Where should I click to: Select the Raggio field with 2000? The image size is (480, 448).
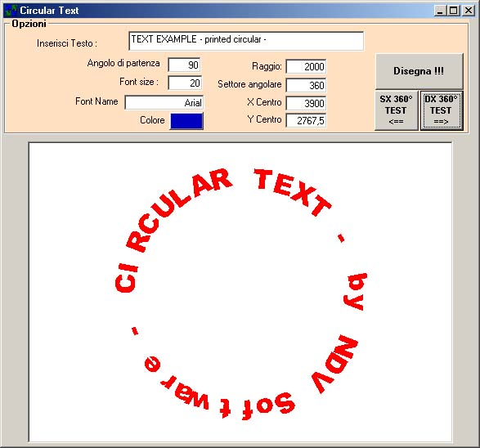click(306, 66)
